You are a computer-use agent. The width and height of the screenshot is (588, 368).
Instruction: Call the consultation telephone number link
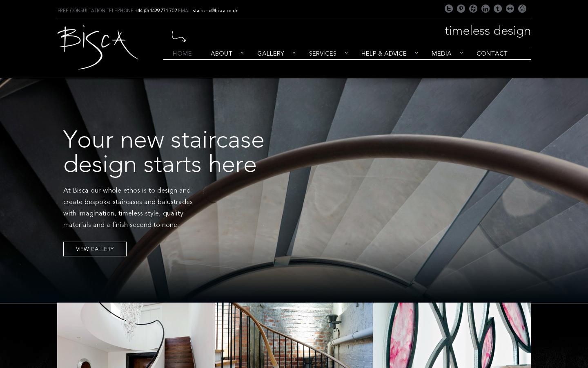click(156, 11)
